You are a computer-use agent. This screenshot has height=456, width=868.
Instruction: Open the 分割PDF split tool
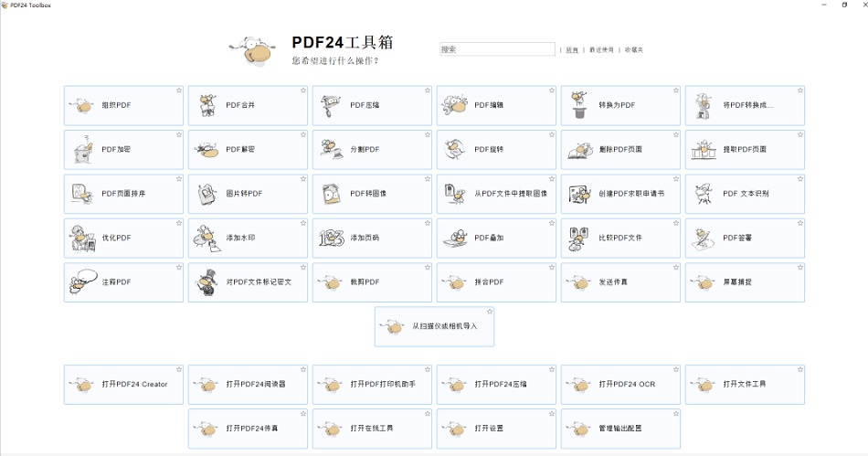point(372,150)
